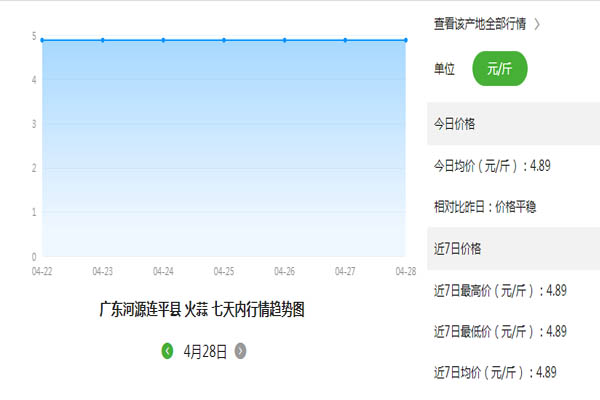Select the 04-28 data point on the chart
This screenshot has width=600, height=400.
pyautogui.click(x=405, y=40)
